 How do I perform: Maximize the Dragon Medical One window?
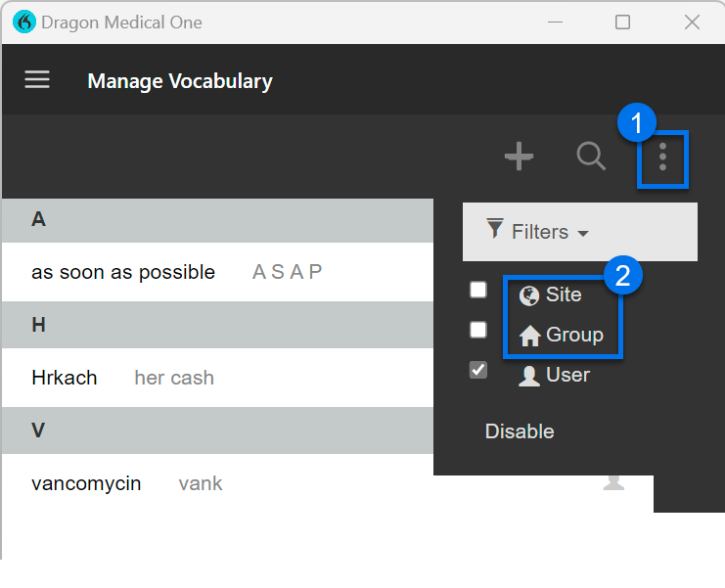pyautogui.click(x=622, y=23)
